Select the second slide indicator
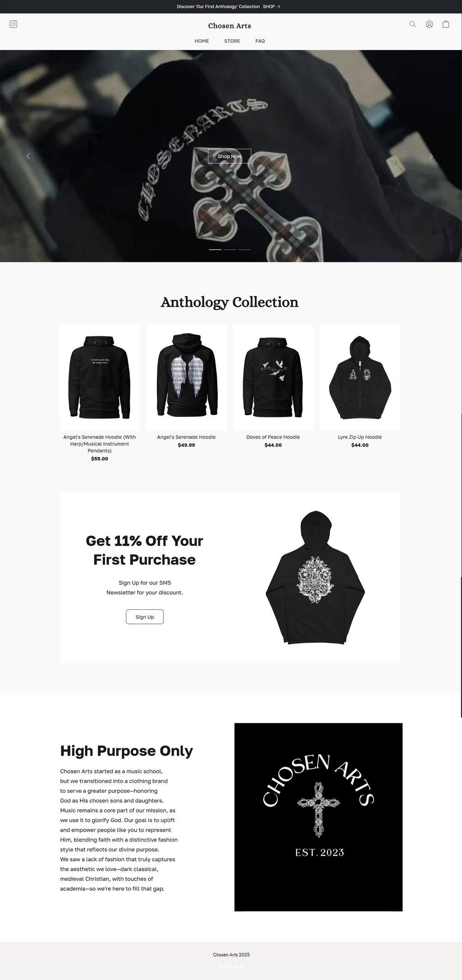The width and height of the screenshot is (462, 980). (x=230, y=249)
